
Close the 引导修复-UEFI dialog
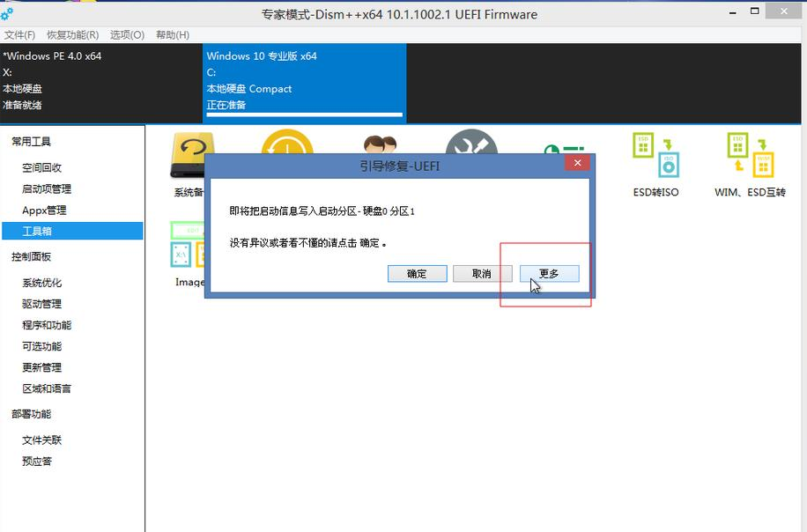click(x=577, y=163)
